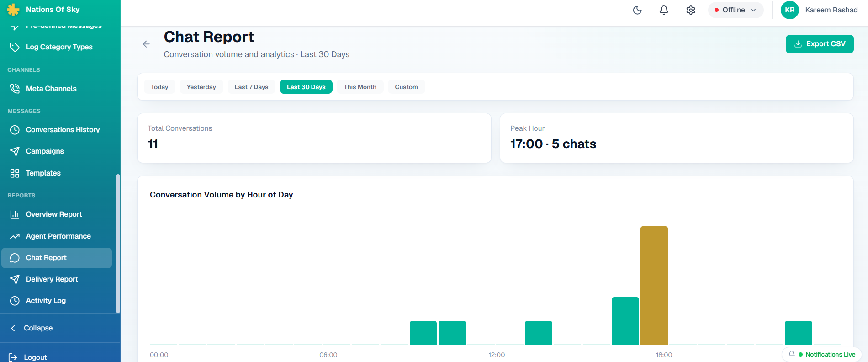The image size is (868, 362).
Task: Open Conversations History page
Action: 57,130
